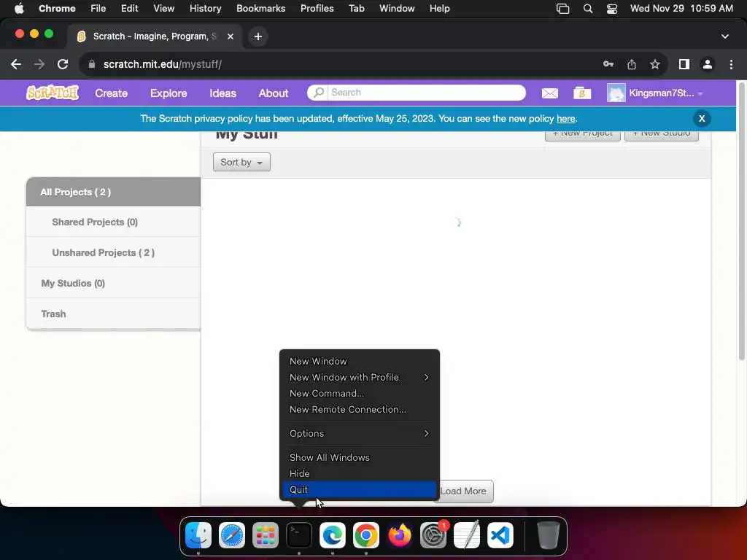Screen dimensions: 747x560
Task: Open the privacy policy 'here' link
Action: [565, 119]
